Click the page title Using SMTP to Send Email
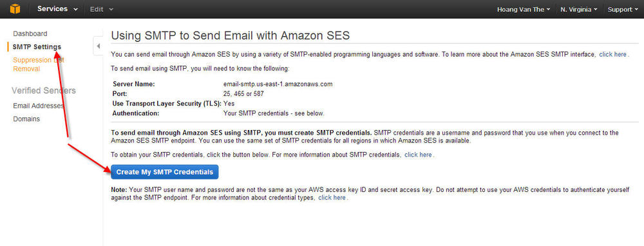 pyautogui.click(x=230, y=35)
